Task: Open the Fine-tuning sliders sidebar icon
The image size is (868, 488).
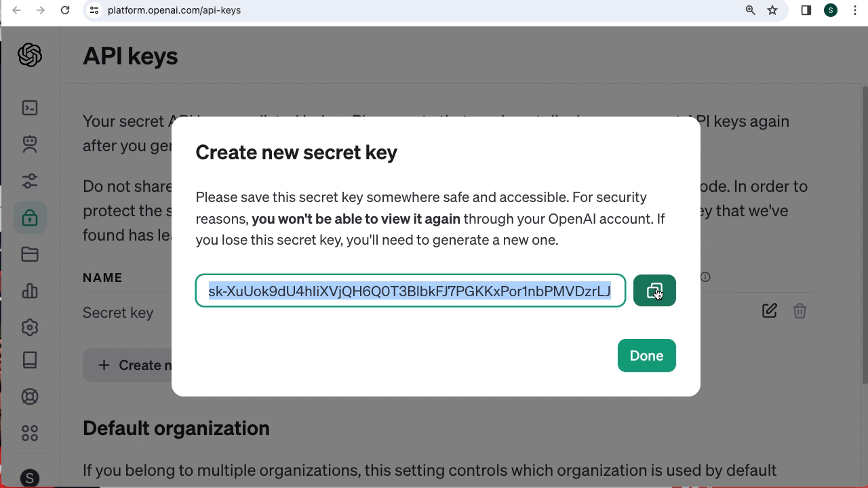Action: (x=30, y=181)
